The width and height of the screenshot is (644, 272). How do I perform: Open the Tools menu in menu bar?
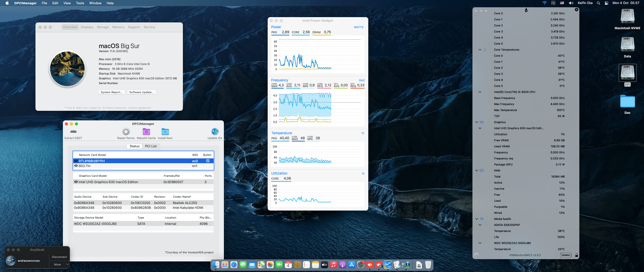(x=80, y=3)
